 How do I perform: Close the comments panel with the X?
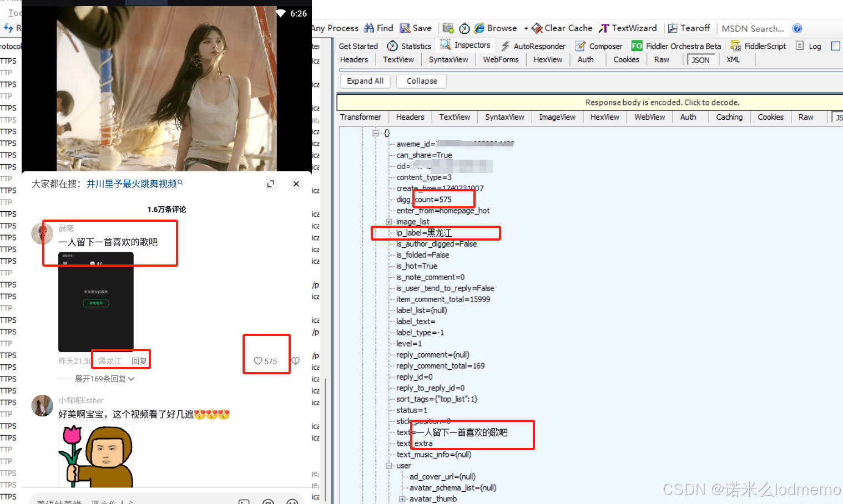click(x=296, y=184)
